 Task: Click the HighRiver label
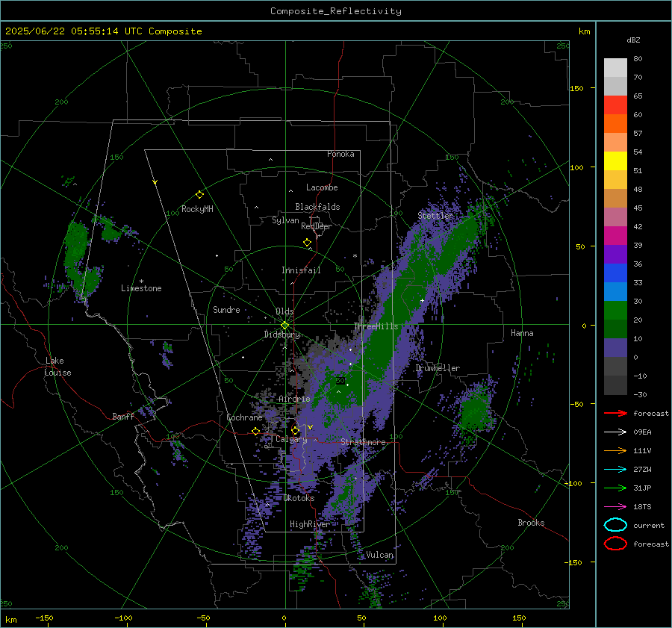pos(310,524)
